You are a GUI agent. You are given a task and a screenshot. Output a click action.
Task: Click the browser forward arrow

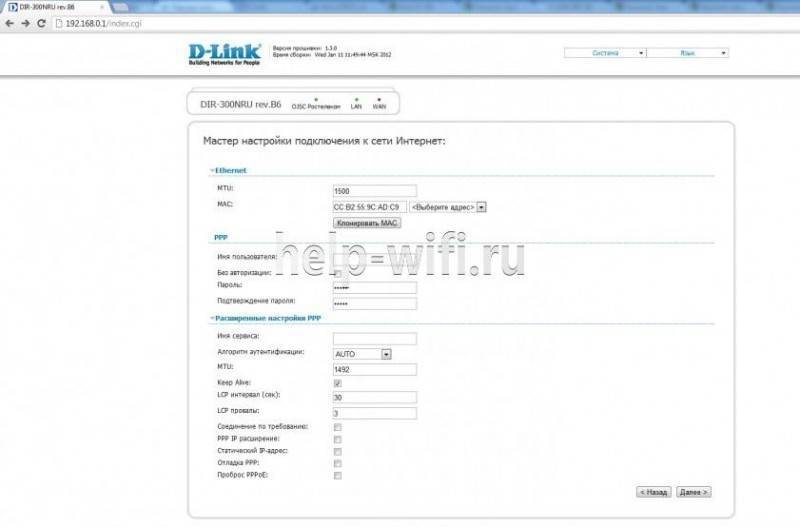pos(26,23)
